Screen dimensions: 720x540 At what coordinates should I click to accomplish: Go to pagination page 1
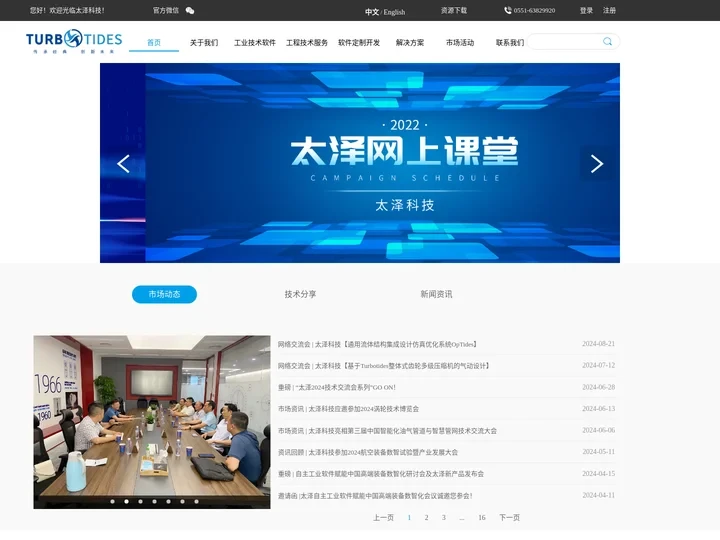pyautogui.click(x=409, y=518)
